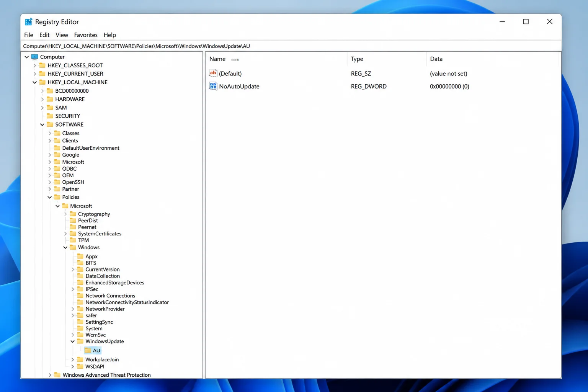
Task: Click the DataCollection key folder icon
Action: pos(80,276)
